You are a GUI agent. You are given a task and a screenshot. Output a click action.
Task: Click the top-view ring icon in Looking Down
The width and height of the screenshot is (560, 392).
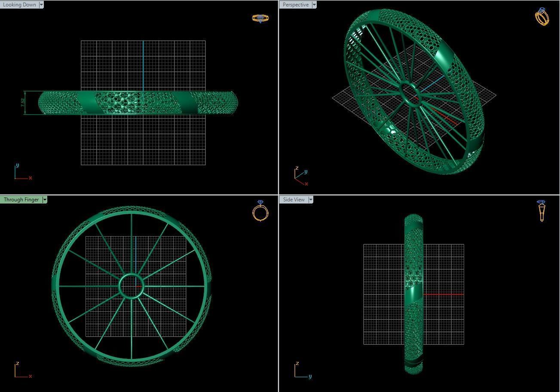click(260, 18)
